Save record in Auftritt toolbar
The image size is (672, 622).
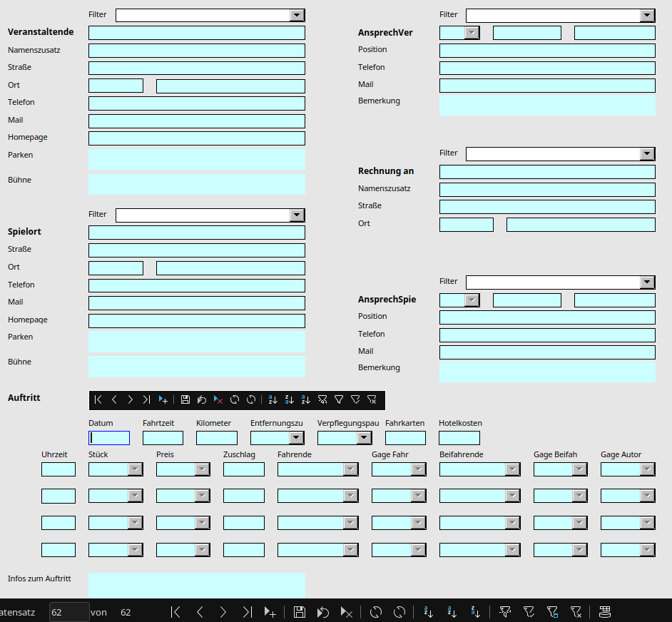185,400
